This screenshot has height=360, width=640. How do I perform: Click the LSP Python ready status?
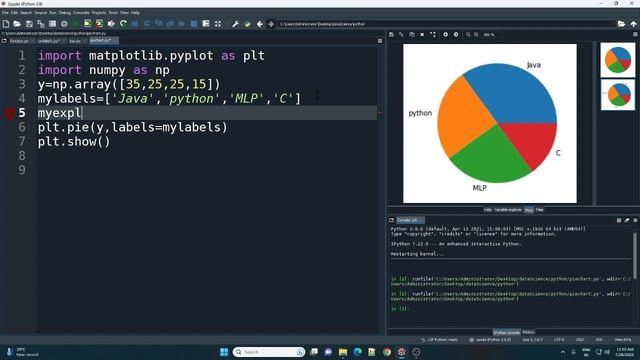coord(440,340)
